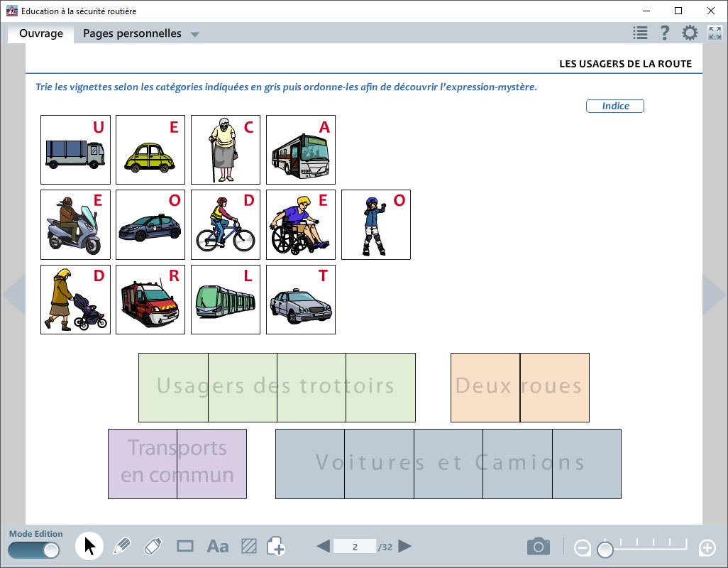The width and height of the screenshot is (728, 568).
Task: Select the arrow pointer tool
Action: tap(90, 546)
